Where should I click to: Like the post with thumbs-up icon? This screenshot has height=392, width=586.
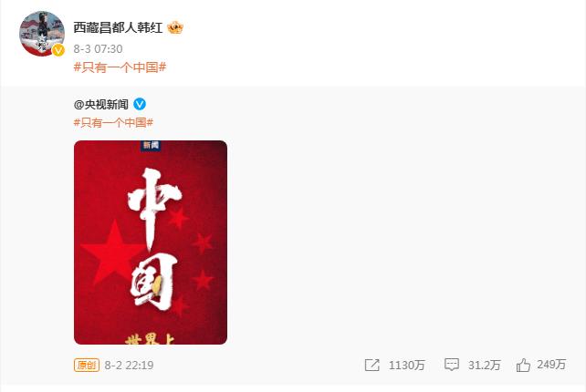click(x=523, y=365)
